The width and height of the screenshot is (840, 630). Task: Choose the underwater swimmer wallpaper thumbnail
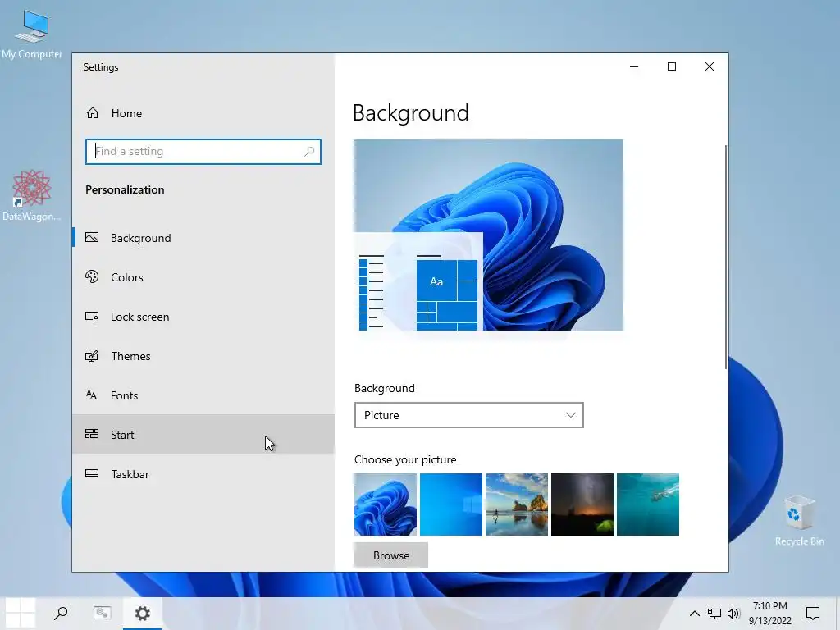pos(648,504)
